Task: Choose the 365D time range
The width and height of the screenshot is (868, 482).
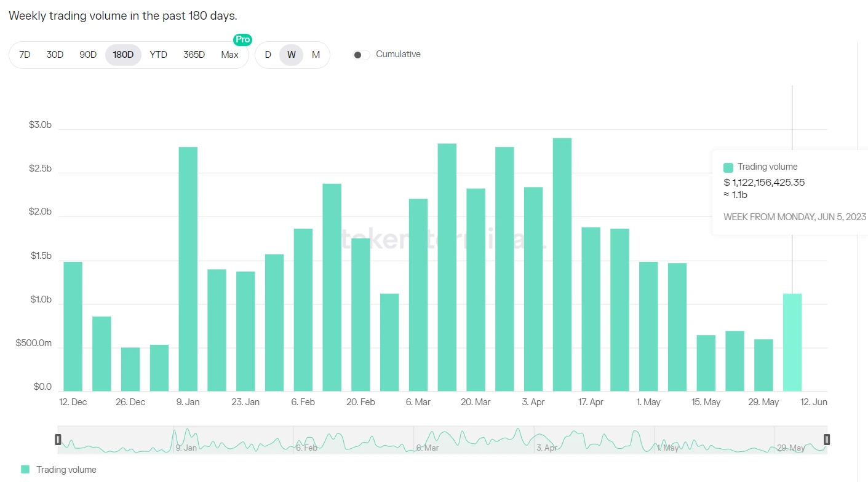Action: pos(194,55)
